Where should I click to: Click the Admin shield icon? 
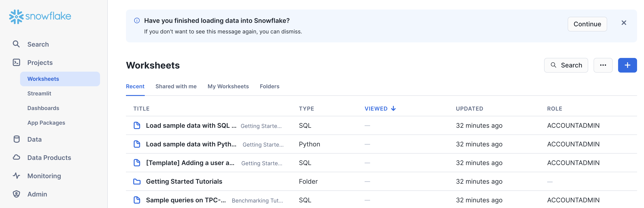point(16,194)
